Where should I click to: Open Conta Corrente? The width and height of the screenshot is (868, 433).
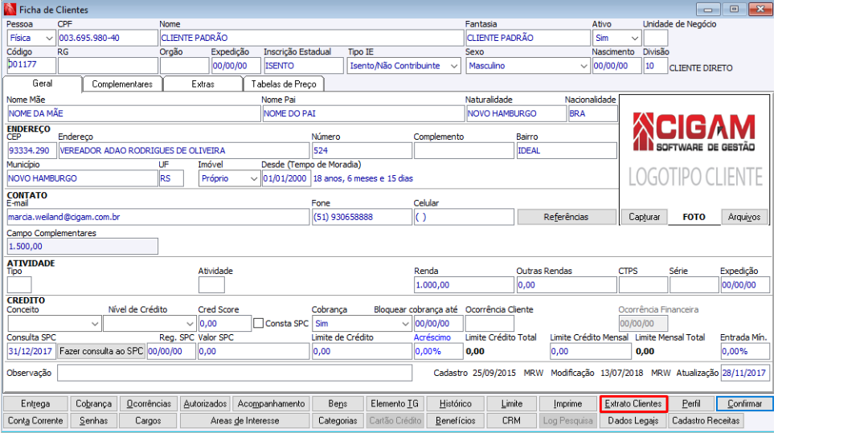(x=35, y=420)
